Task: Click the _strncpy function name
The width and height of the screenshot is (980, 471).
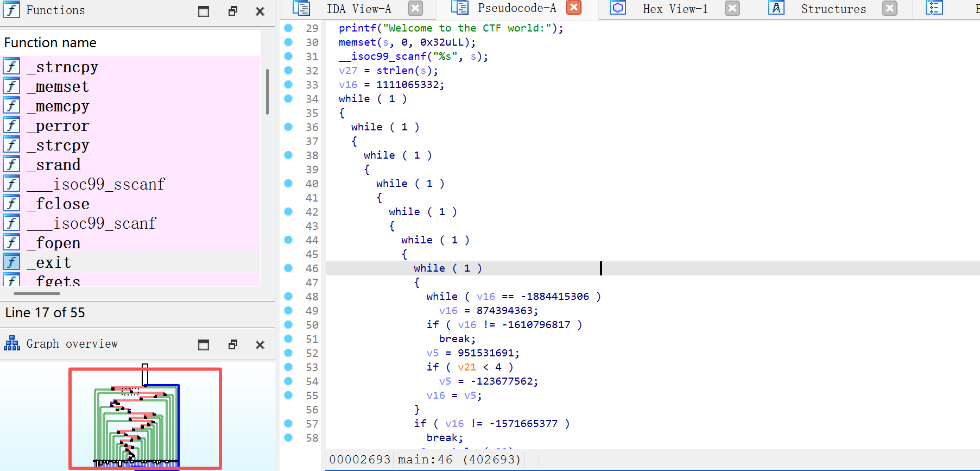Action: coord(62,67)
